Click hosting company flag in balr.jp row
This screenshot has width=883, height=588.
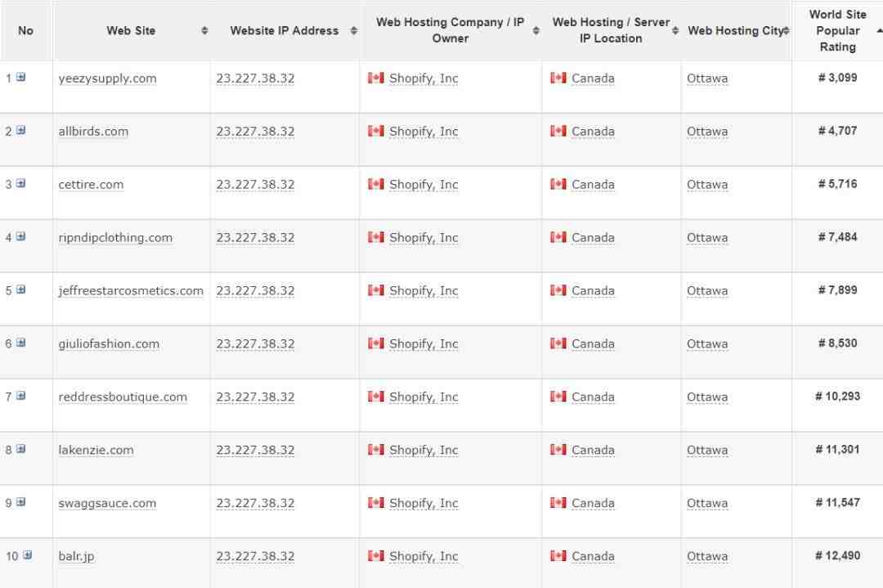click(x=375, y=556)
